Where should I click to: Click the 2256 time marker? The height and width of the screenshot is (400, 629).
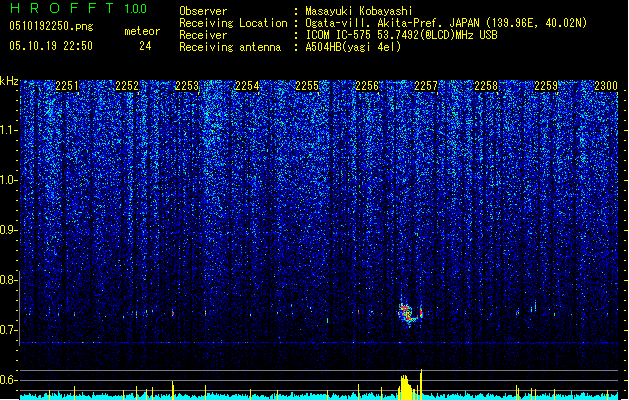367,86
